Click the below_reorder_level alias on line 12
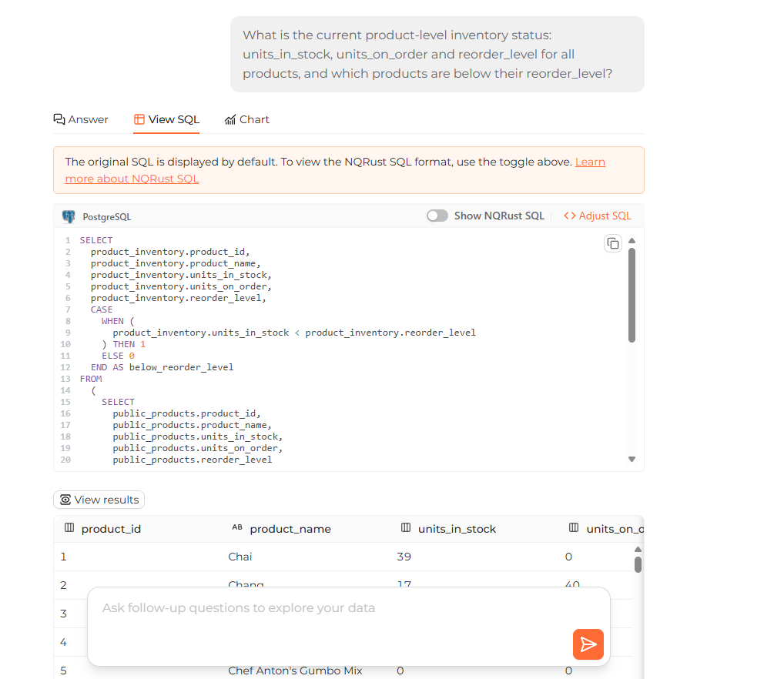This screenshot has width=784, height=679. [181, 367]
